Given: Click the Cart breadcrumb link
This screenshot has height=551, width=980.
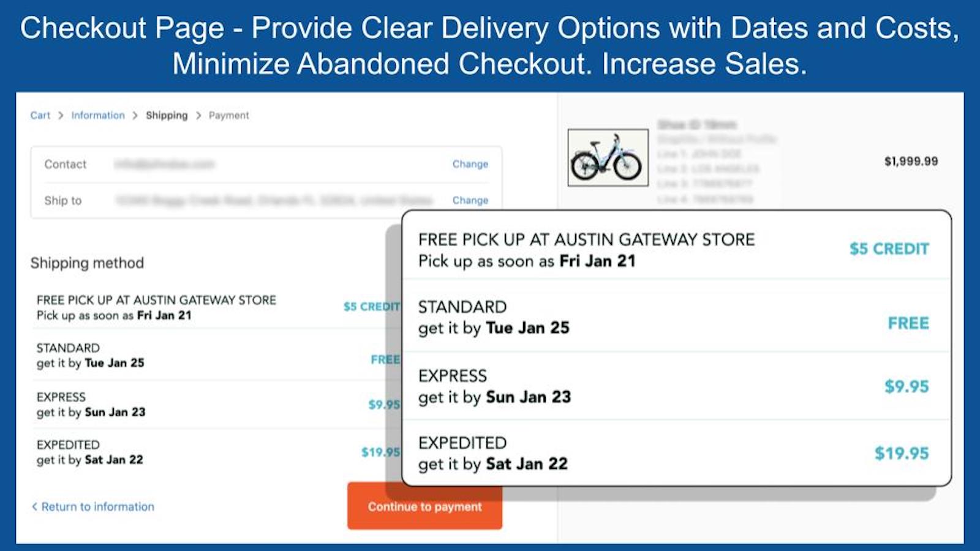Looking at the screenshot, I should tap(40, 115).
